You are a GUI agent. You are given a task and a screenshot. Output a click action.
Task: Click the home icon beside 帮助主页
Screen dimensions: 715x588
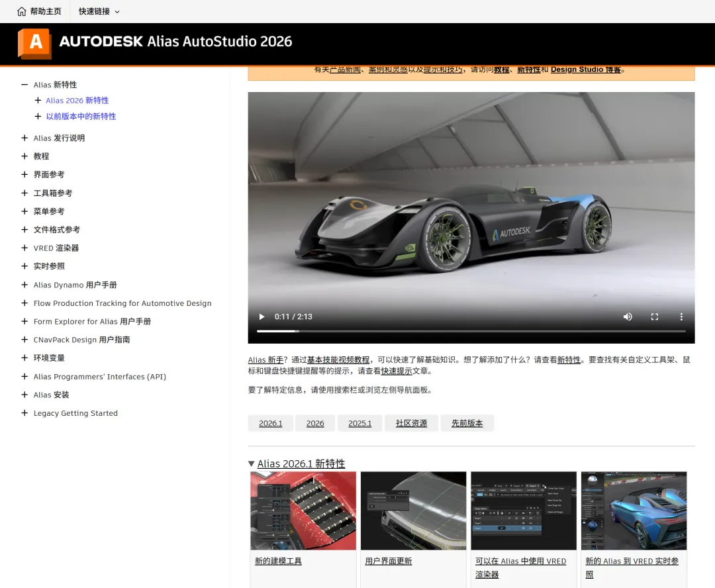(x=21, y=11)
